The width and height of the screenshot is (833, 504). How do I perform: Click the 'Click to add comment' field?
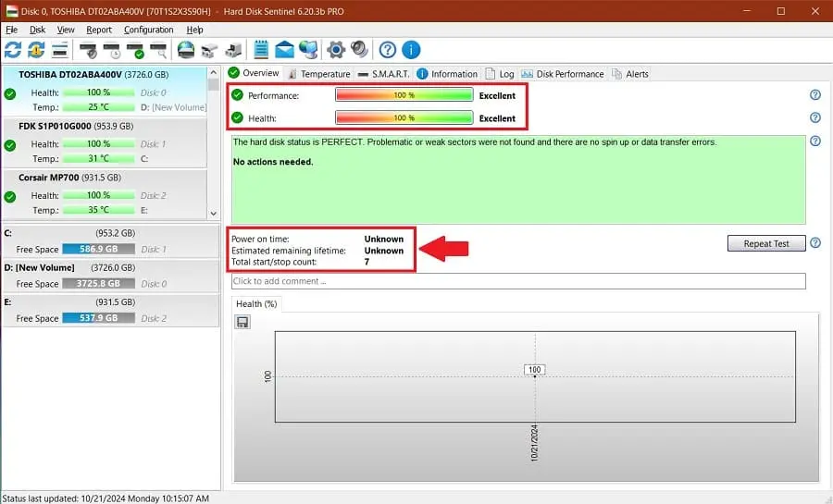tap(518, 281)
